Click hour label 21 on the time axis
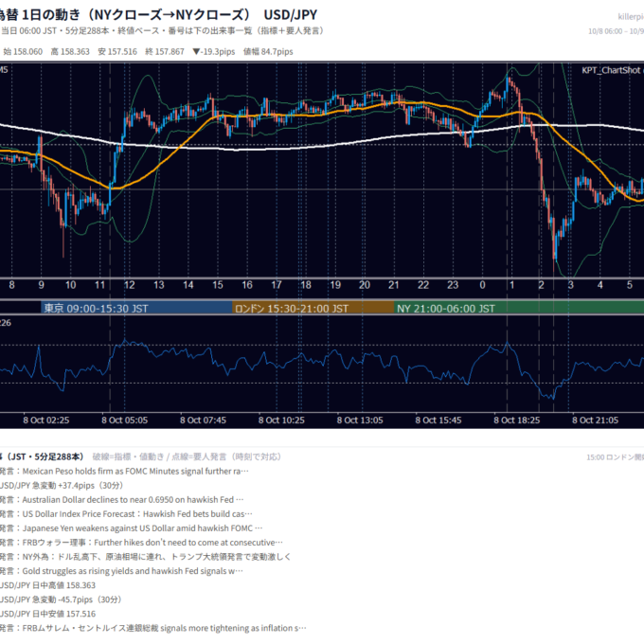 [x=394, y=285]
